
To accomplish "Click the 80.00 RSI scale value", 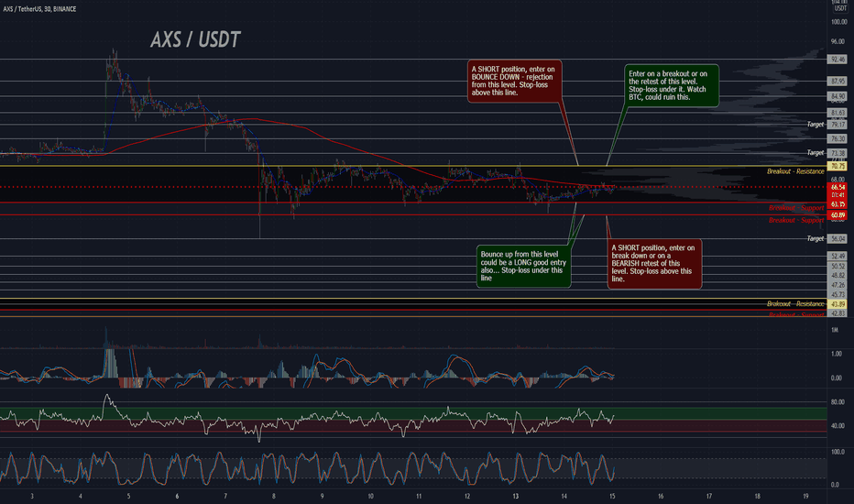I will pos(838,402).
